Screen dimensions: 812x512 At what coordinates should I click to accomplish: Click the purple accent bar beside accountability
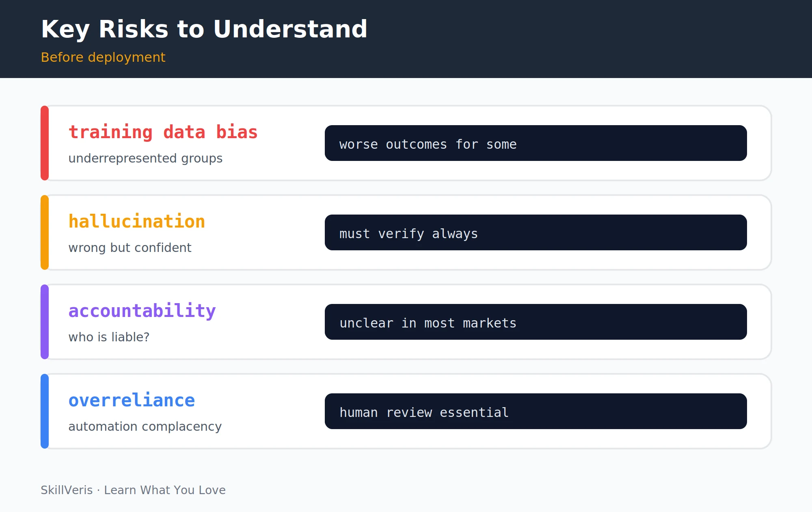click(x=45, y=322)
